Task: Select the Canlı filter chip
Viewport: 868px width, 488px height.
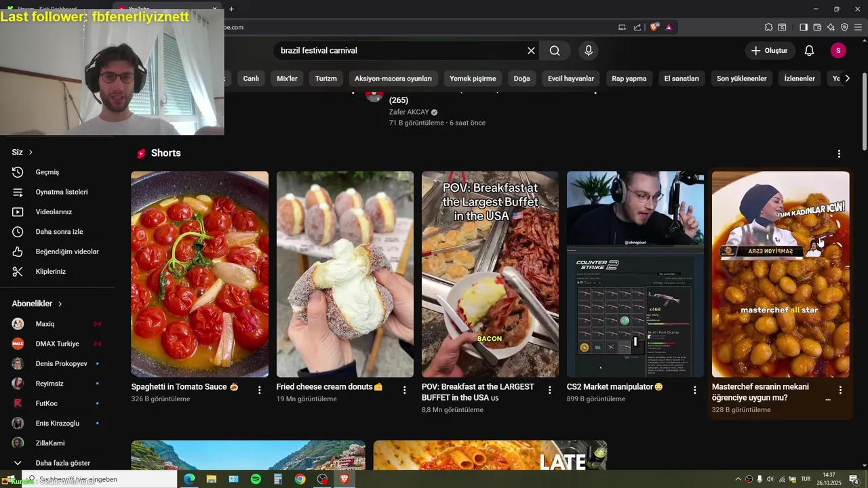Action: pyautogui.click(x=251, y=79)
